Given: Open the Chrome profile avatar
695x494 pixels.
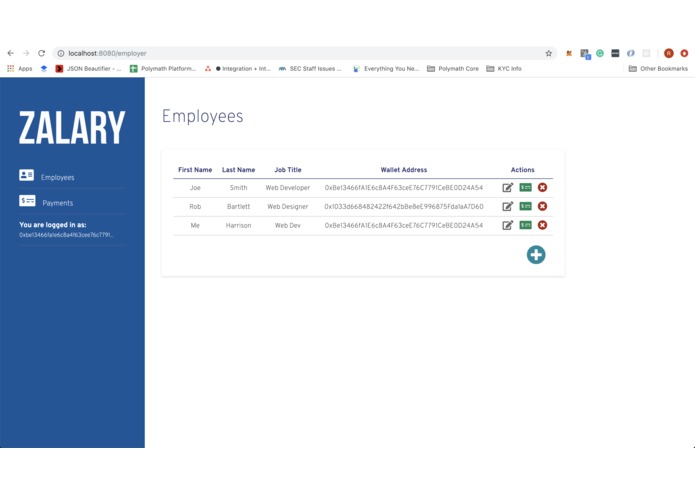Looking at the screenshot, I should [x=669, y=53].
